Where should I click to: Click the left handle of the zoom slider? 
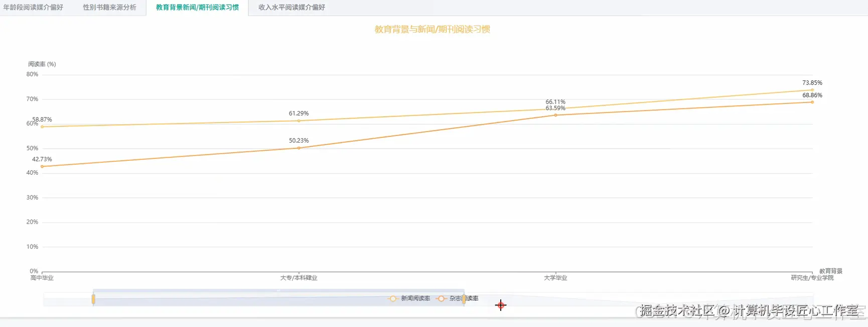[93, 299]
